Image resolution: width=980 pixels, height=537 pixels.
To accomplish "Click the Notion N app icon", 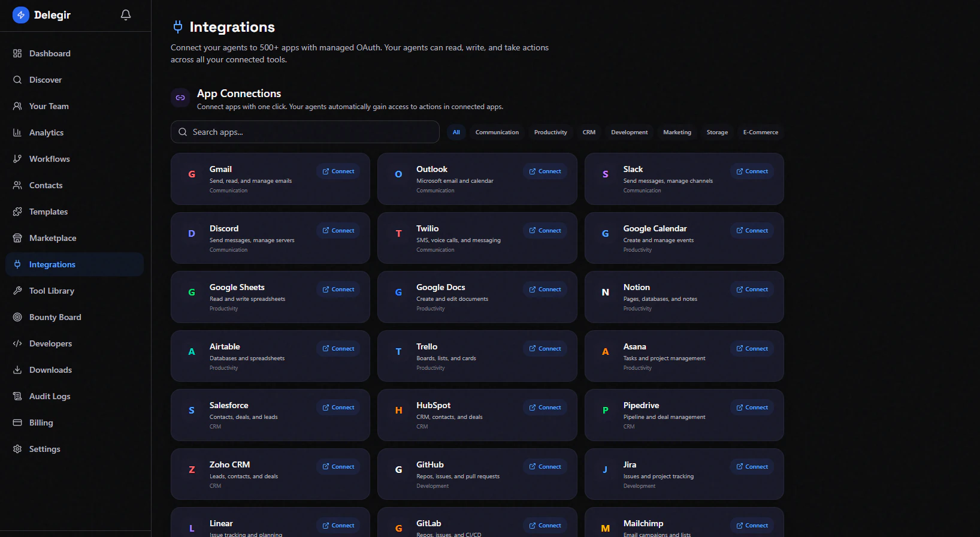I will pyautogui.click(x=605, y=292).
